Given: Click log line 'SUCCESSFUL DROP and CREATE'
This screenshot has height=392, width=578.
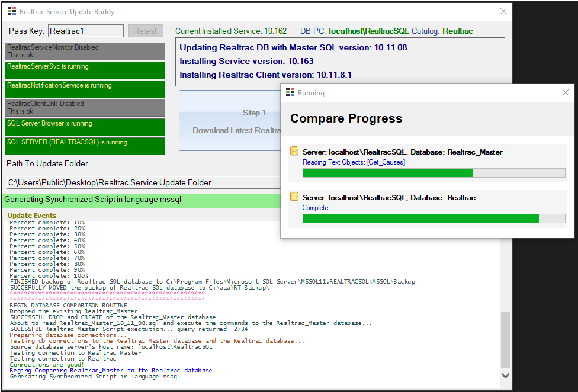Looking at the screenshot, I should point(113,317).
